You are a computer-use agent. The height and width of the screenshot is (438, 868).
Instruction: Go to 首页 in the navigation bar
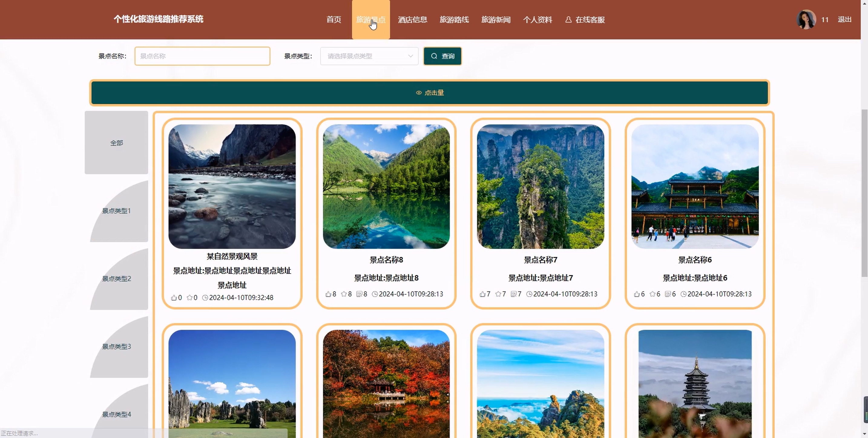click(x=334, y=20)
